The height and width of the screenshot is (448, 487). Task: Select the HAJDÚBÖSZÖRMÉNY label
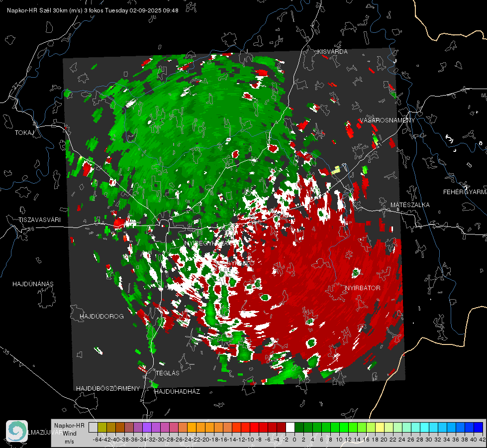pyautogui.click(x=108, y=389)
